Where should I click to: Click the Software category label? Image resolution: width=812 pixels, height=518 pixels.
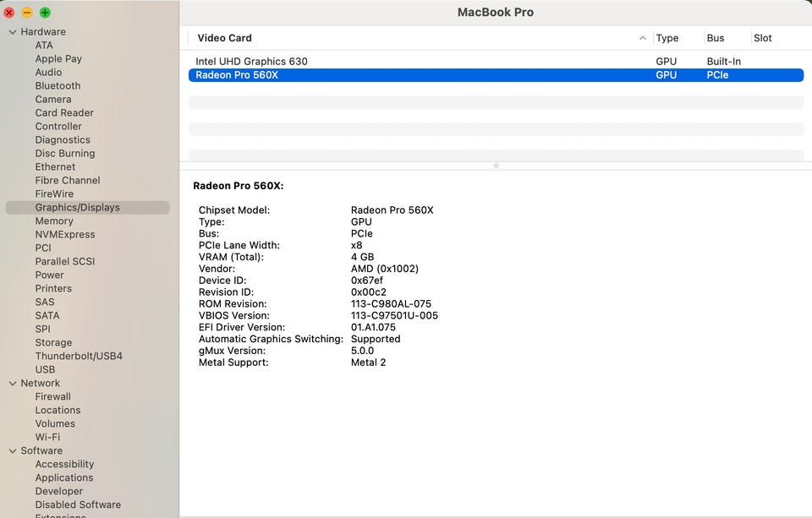pyautogui.click(x=41, y=450)
